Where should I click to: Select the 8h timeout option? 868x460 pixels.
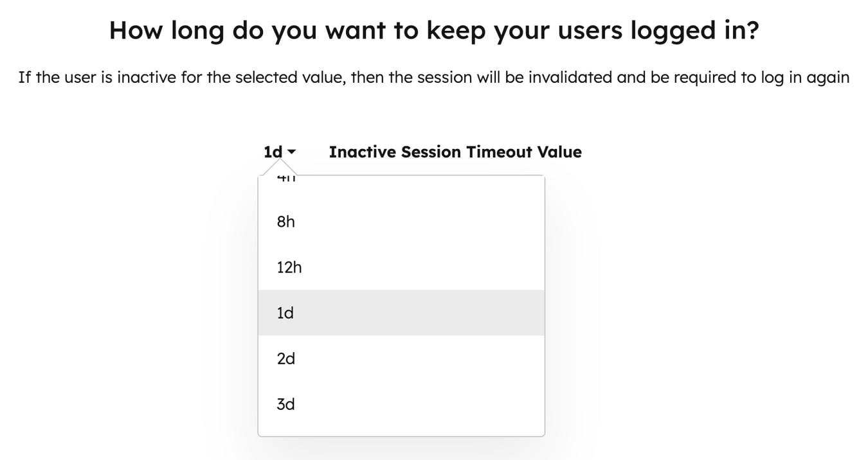285,222
